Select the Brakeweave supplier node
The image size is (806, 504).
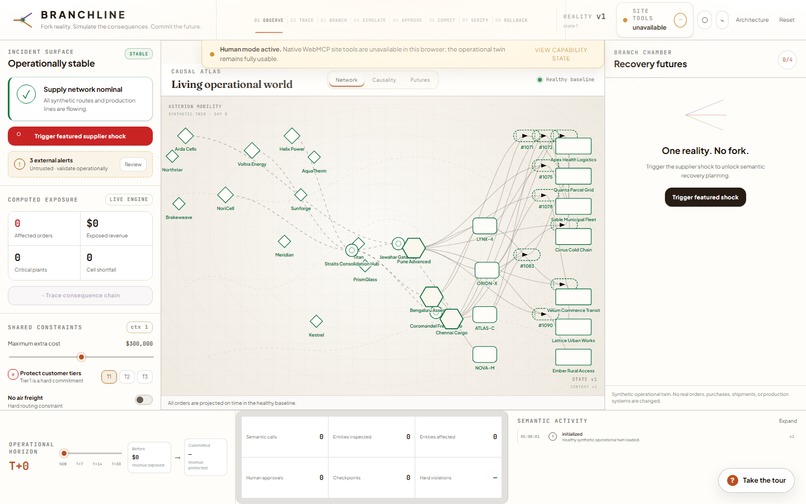[x=179, y=204]
